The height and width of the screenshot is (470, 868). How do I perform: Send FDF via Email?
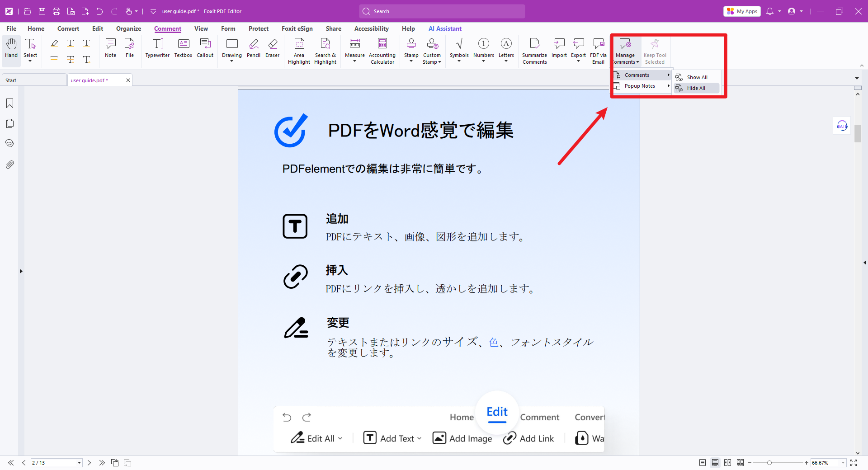pyautogui.click(x=598, y=51)
